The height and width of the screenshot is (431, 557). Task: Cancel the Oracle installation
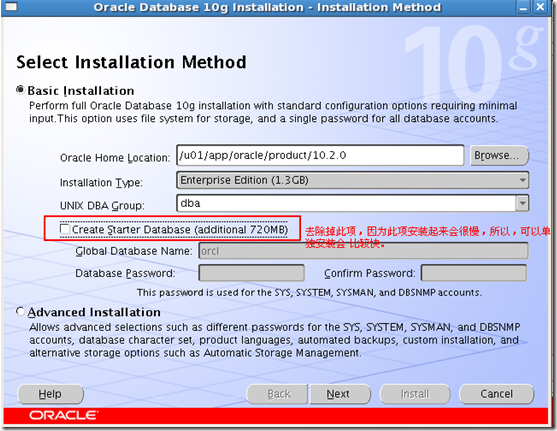[x=496, y=394]
